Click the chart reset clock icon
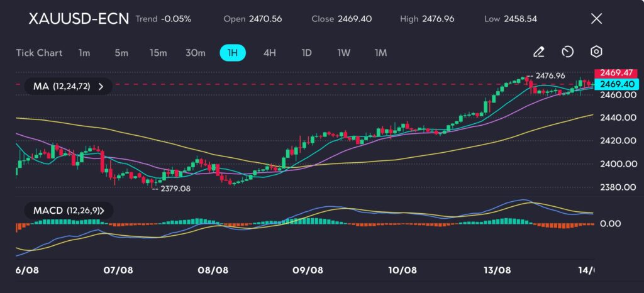This screenshot has width=644, height=293. click(567, 52)
